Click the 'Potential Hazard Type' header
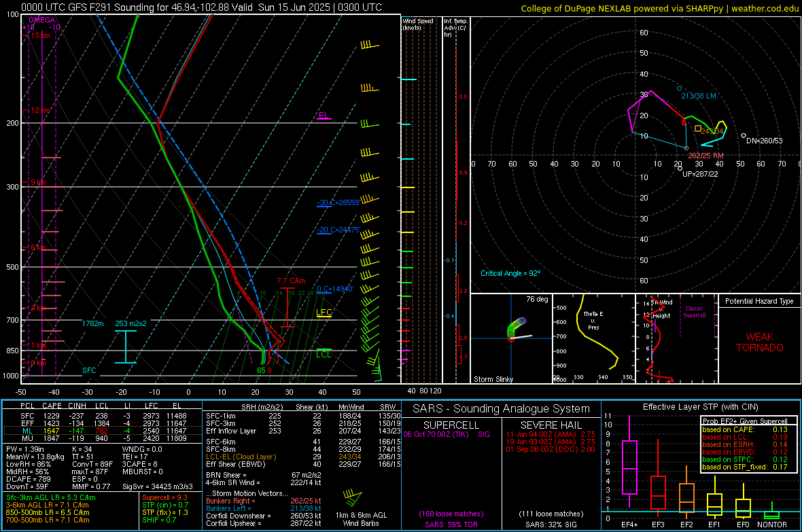Screen dimensions: 802x532 760,301
